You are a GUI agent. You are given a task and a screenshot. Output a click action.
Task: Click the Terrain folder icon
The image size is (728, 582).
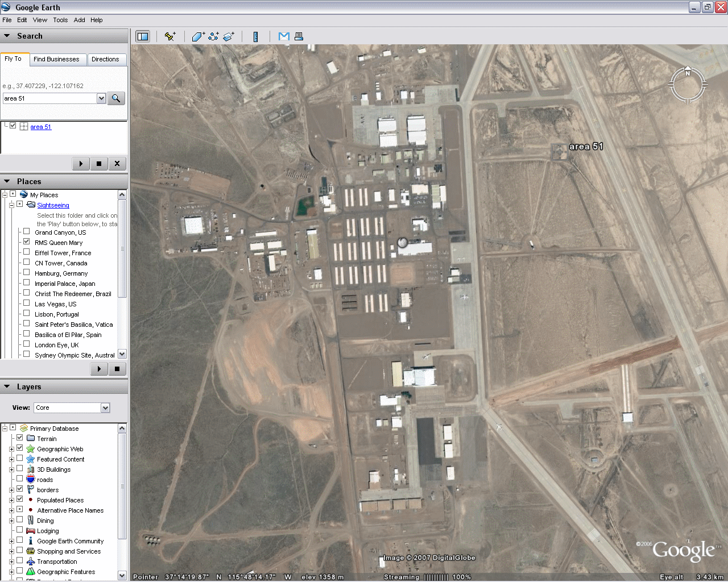(x=31, y=438)
